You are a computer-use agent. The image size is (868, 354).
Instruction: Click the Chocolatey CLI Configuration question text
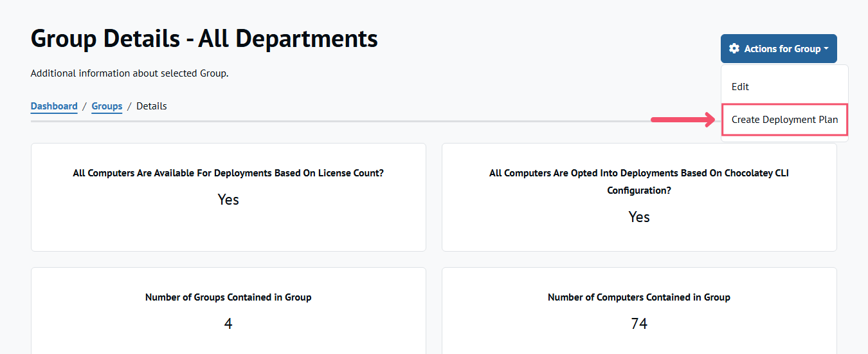pyautogui.click(x=639, y=182)
